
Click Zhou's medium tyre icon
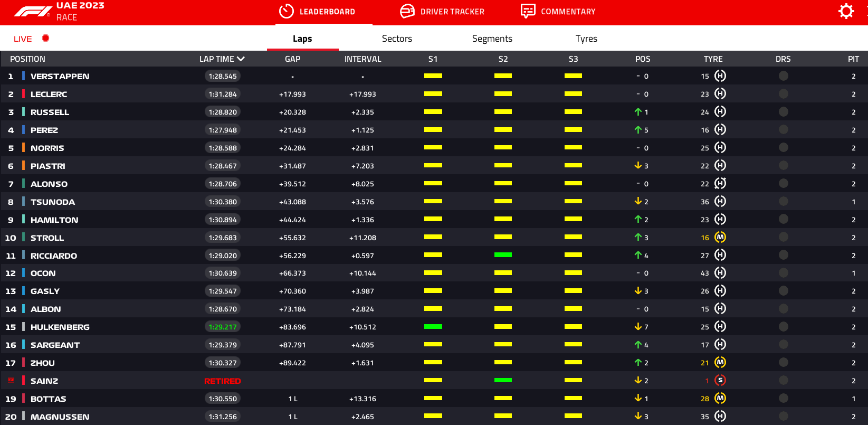tap(720, 363)
